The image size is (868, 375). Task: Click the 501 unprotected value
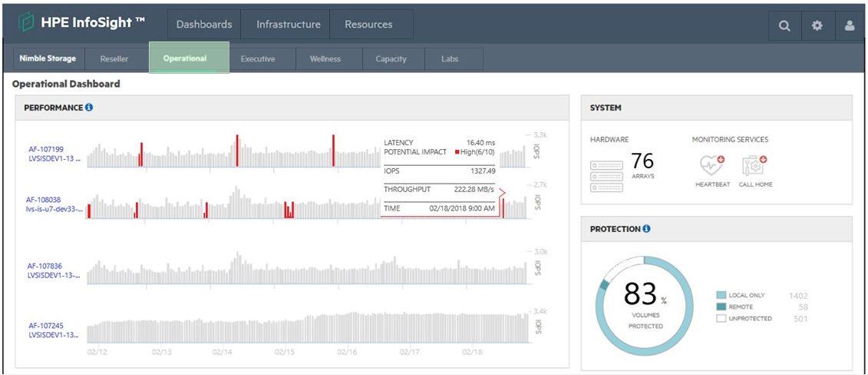(x=800, y=318)
